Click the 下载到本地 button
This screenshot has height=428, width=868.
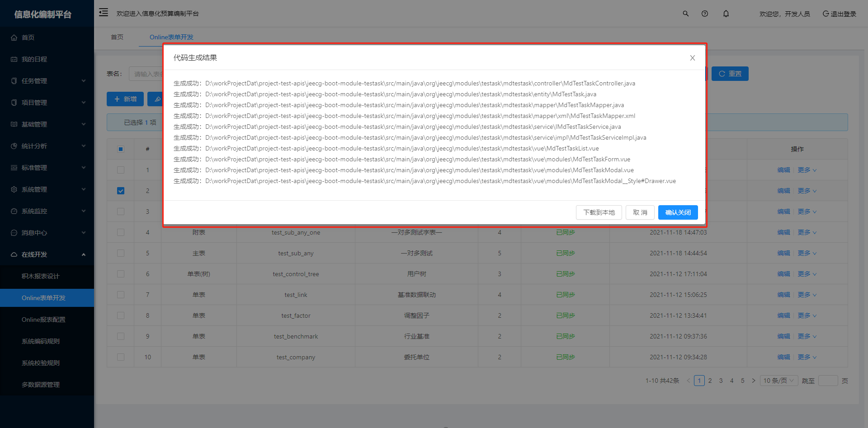(x=599, y=212)
